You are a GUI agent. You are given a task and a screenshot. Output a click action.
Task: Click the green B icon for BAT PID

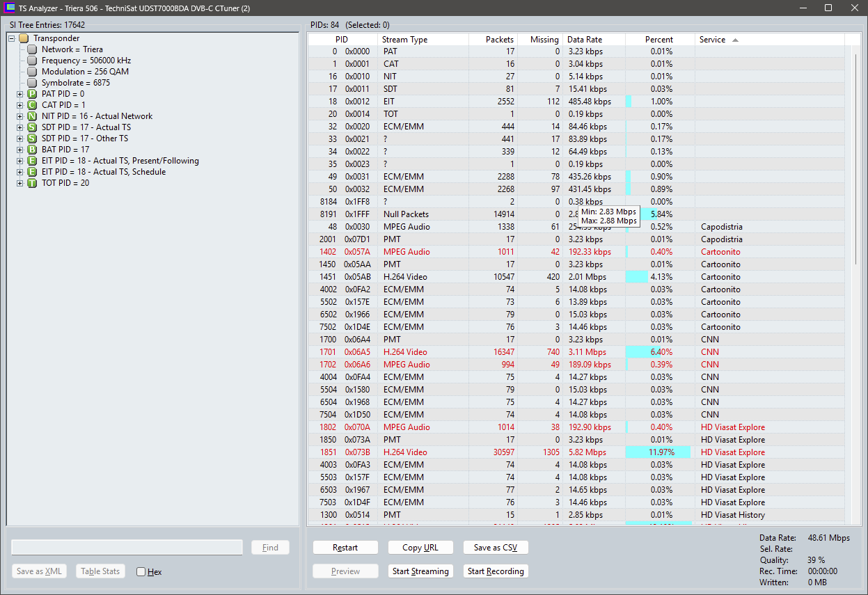click(32, 150)
